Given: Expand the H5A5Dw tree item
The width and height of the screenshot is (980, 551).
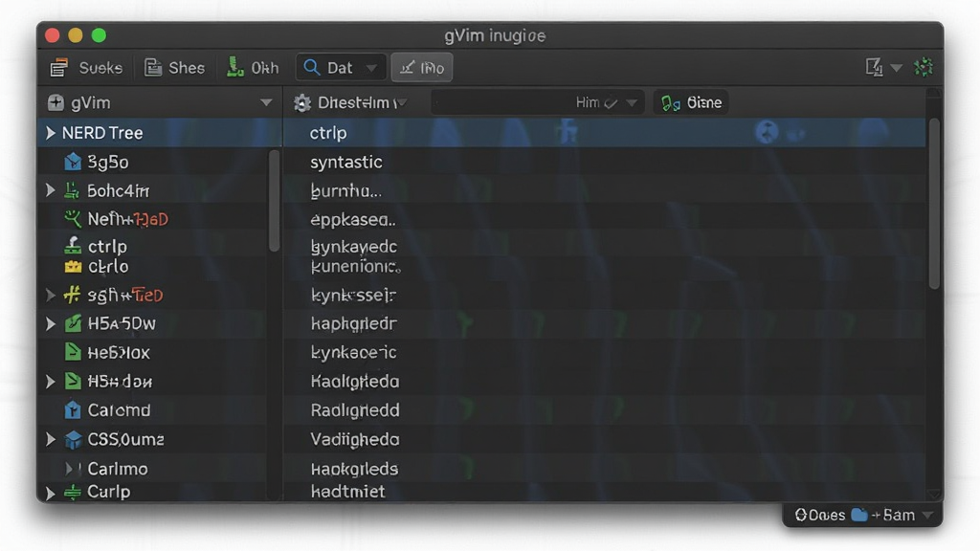Looking at the screenshot, I should tap(50, 323).
